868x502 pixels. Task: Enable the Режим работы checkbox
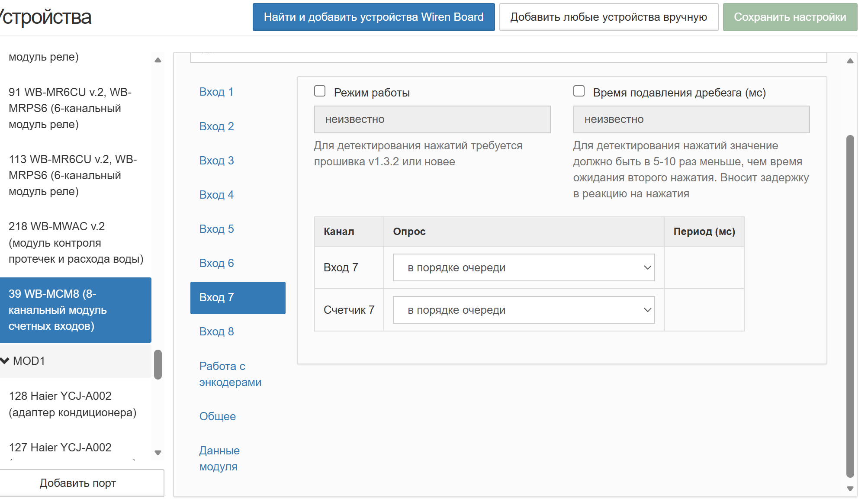320,91
